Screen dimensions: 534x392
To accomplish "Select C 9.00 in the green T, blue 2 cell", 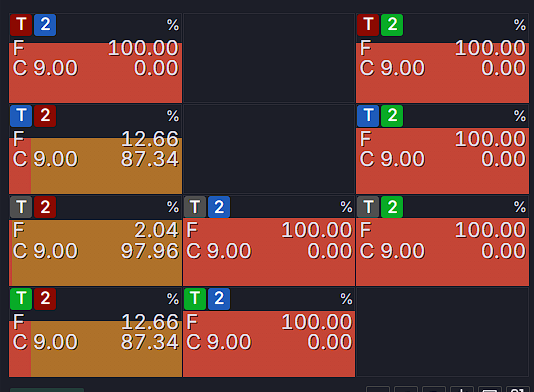I will [x=219, y=342].
